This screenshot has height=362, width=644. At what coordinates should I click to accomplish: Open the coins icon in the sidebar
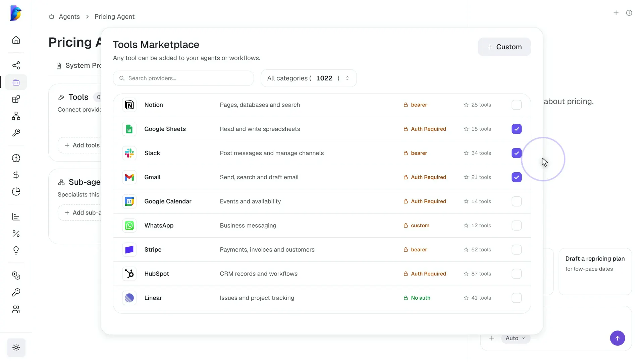16,276
